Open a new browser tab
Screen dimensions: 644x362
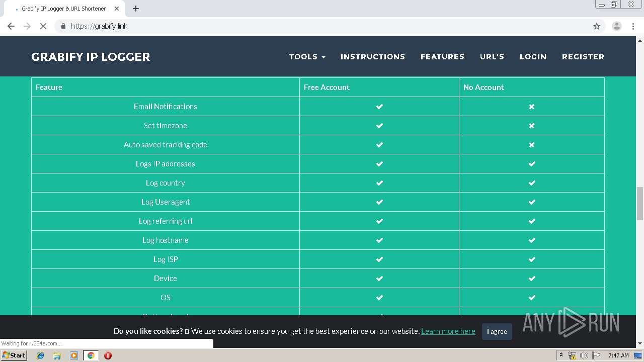(x=136, y=9)
